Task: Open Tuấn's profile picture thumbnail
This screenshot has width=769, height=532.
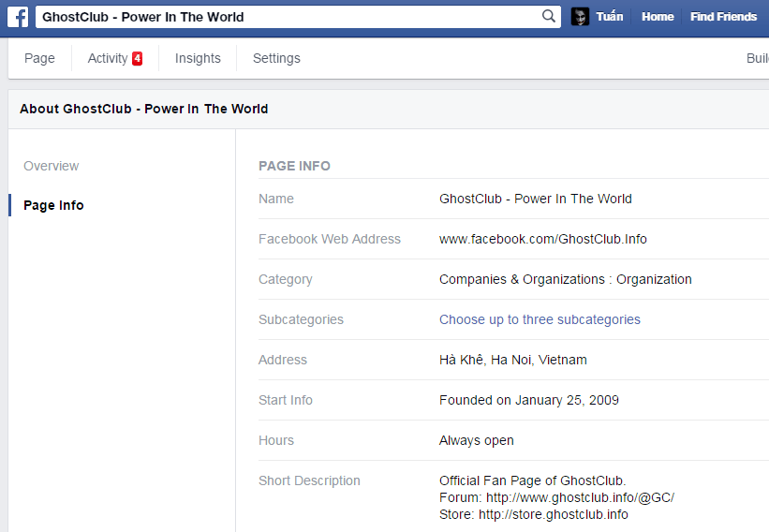Action: pyautogui.click(x=580, y=17)
